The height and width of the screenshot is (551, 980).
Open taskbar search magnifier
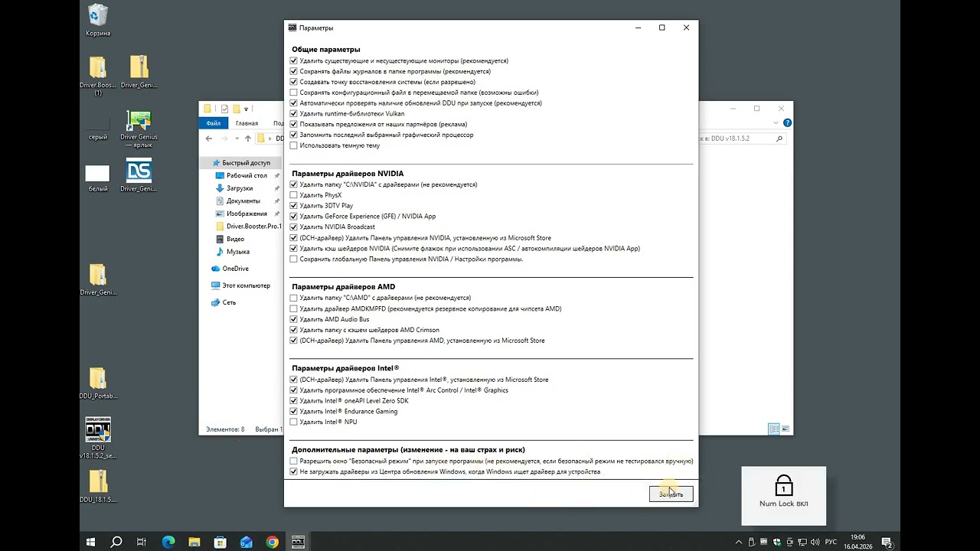tap(116, 542)
